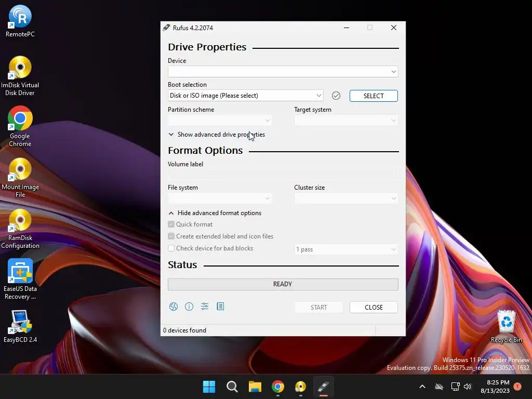Image resolution: width=532 pixels, height=399 pixels.
Task: Launch EaseUS Data Recovery shortcut
Action: point(20,279)
